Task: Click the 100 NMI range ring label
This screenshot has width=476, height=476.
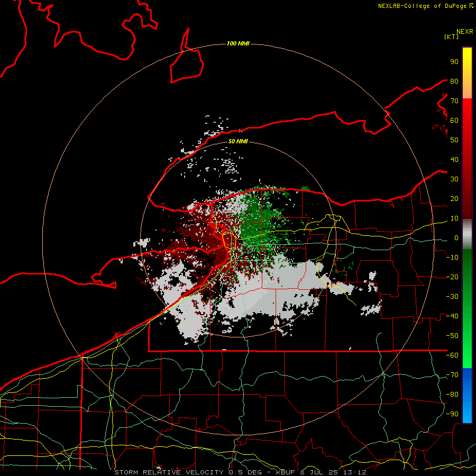Action: pyautogui.click(x=238, y=44)
